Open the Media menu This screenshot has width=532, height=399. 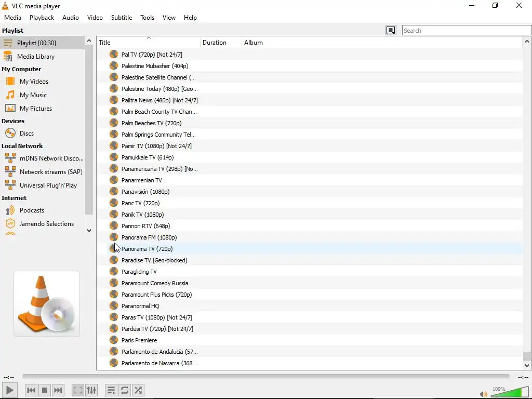12,18
